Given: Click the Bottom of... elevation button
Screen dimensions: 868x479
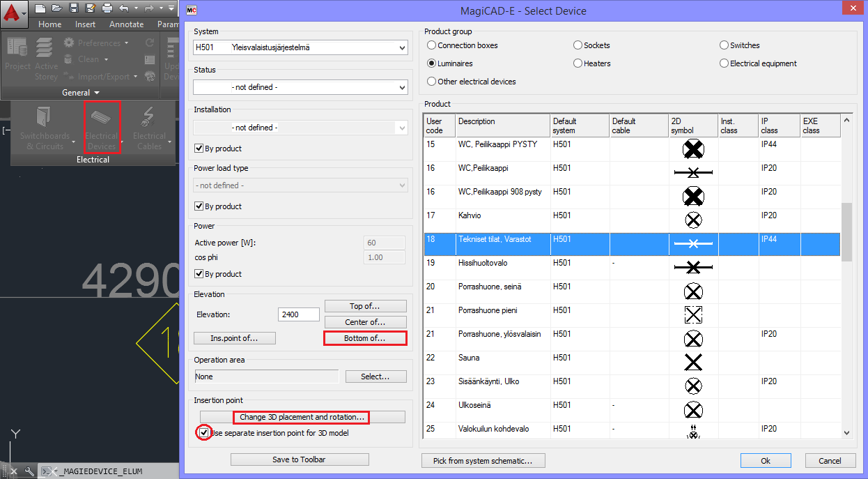Looking at the screenshot, I should pyautogui.click(x=366, y=338).
